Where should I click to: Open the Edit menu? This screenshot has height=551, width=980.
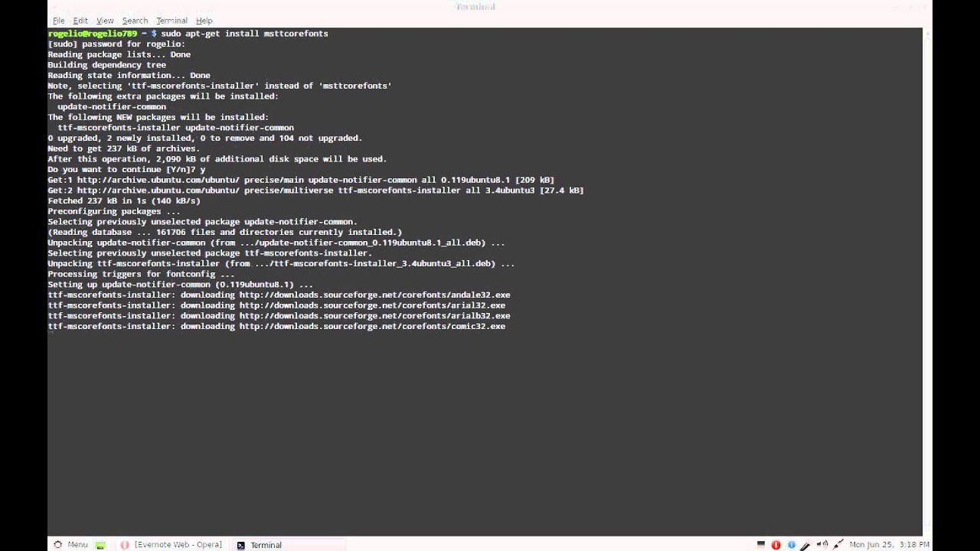pos(80,21)
